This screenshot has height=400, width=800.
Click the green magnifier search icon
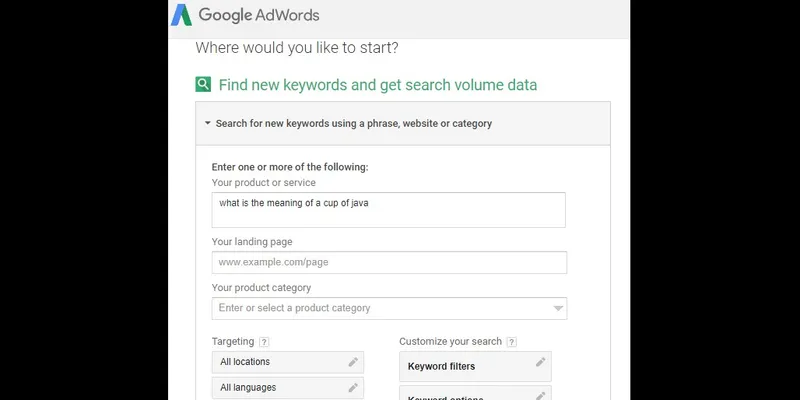pos(203,85)
